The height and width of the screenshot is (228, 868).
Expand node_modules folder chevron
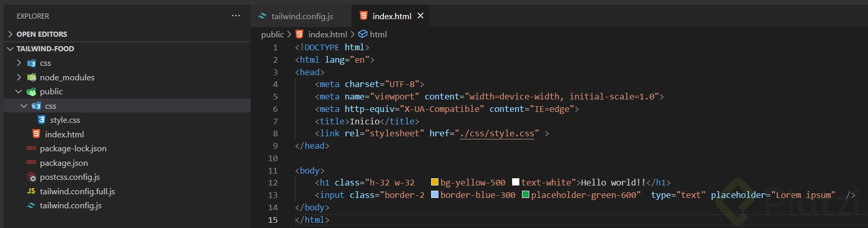point(19,77)
